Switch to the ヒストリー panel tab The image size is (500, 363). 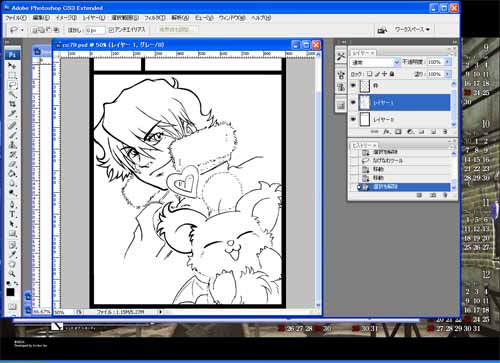pyautogui.click(x=364, y=146)
